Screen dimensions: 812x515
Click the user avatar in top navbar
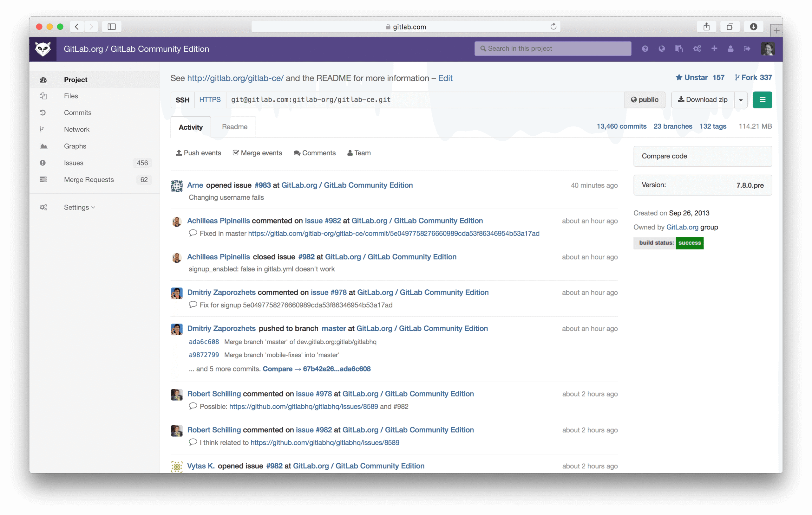[x=768, y=49]
